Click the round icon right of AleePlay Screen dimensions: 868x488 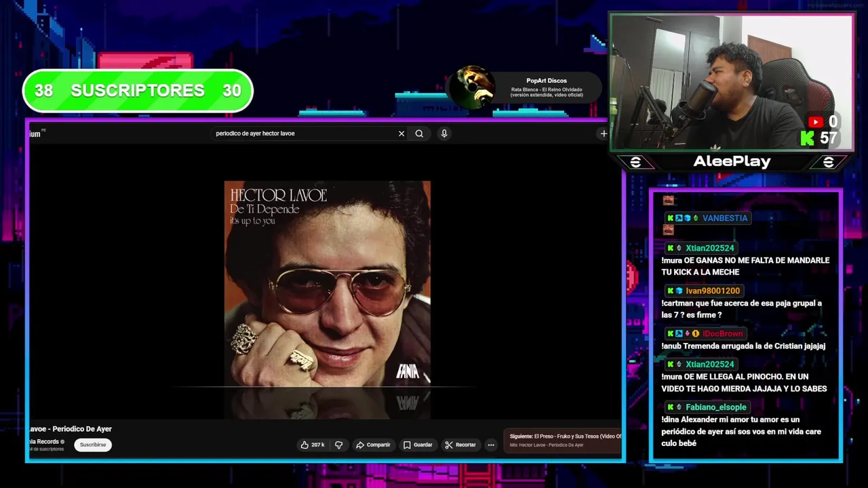click(828, 162)
